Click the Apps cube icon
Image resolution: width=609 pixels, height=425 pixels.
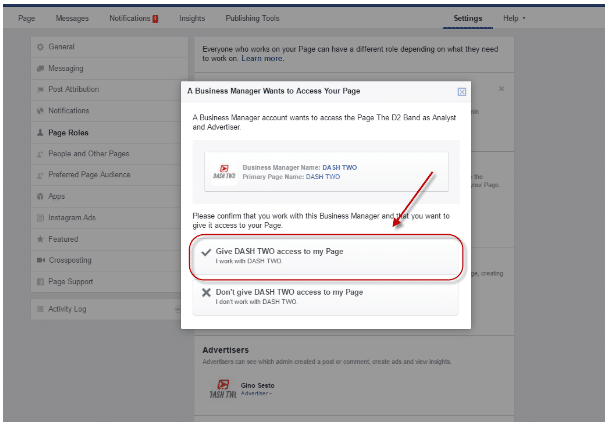(x=40, y=197)
